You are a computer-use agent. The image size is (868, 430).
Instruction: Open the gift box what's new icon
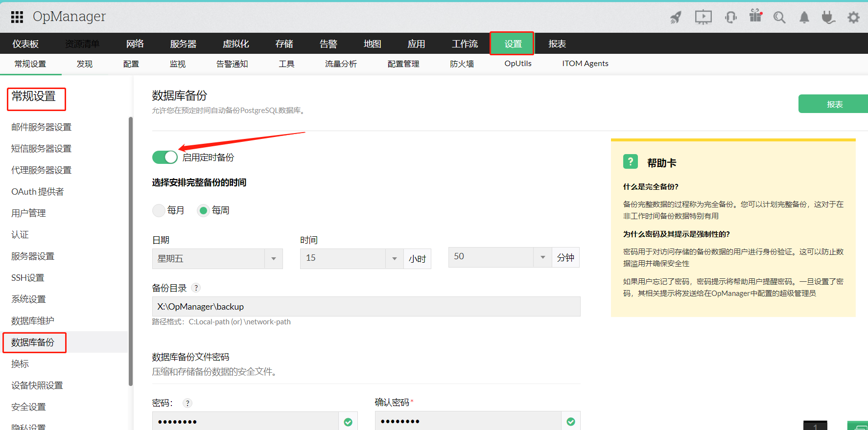756,16
